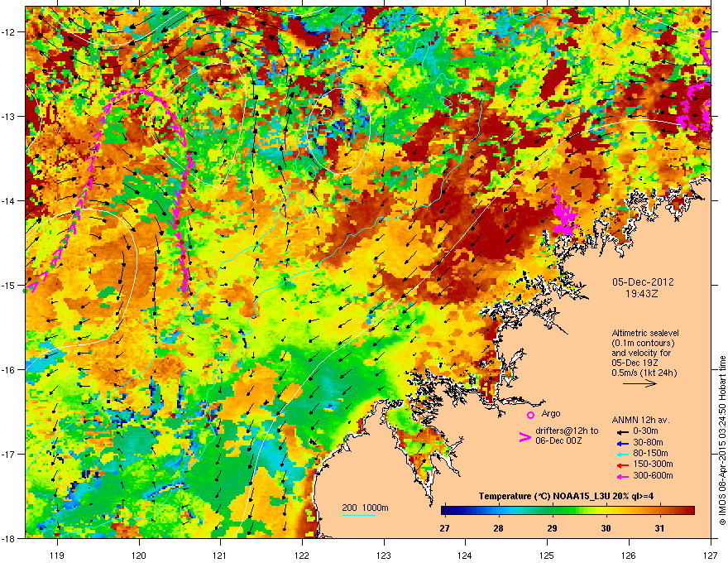Click the longitude axis label 124
Viewport: 728px width, 563px height.
tap(465, 555)
